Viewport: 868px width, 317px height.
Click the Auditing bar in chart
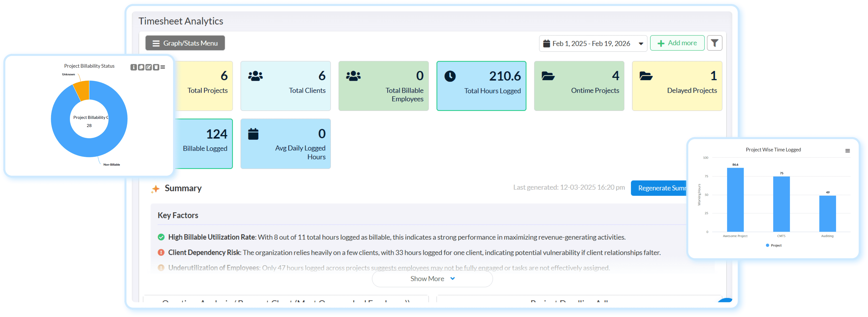tap(827, 214)
